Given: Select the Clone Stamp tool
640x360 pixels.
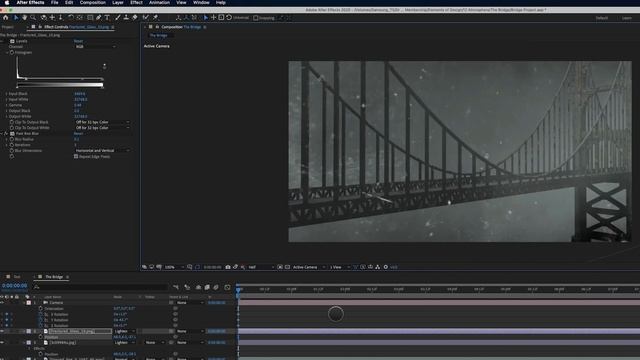Looking at the screenshot, I should pos(126,18).
